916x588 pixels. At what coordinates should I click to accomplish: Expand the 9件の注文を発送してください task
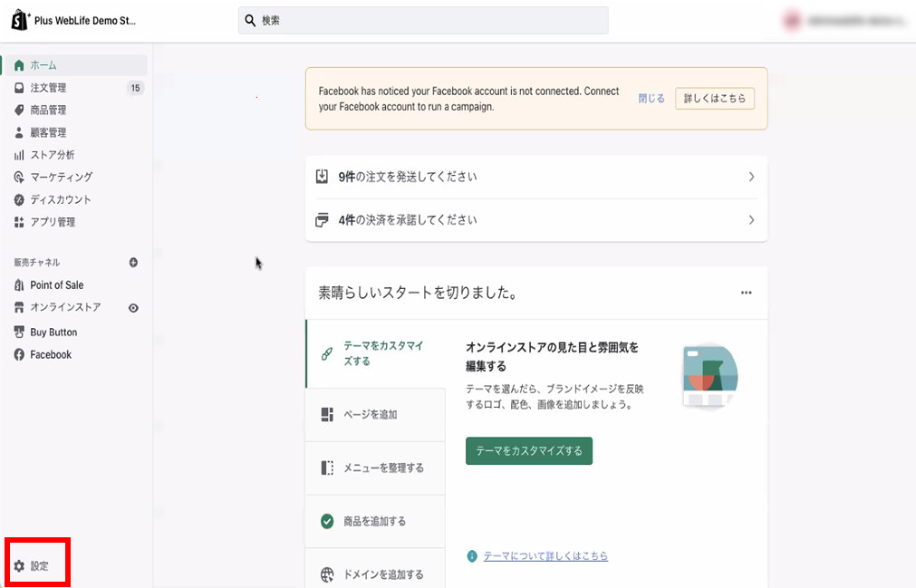point(535,177)
